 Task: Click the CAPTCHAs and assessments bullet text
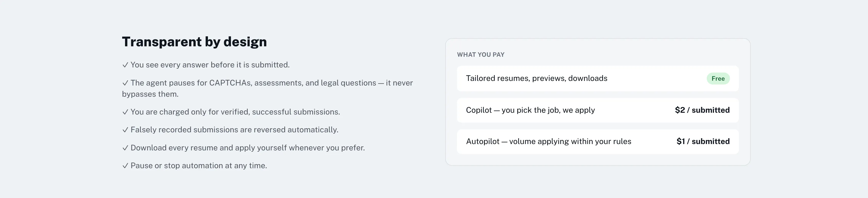(268, 88)
